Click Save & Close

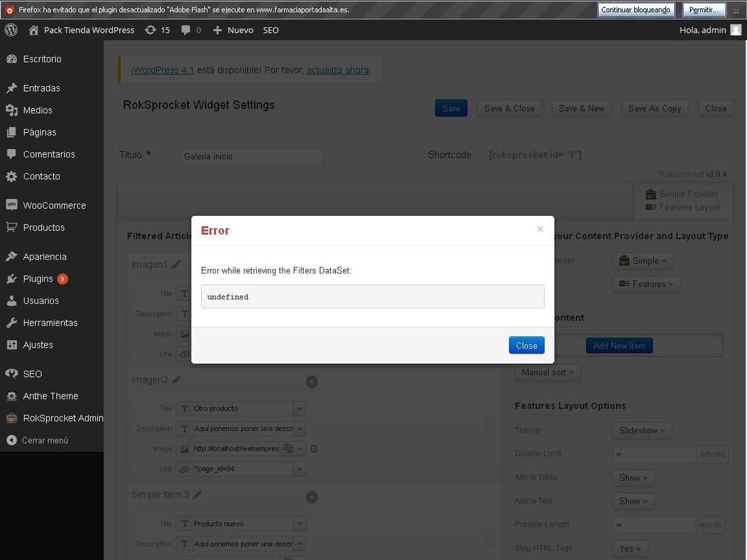pyautogui.click(x=509, y=108)
